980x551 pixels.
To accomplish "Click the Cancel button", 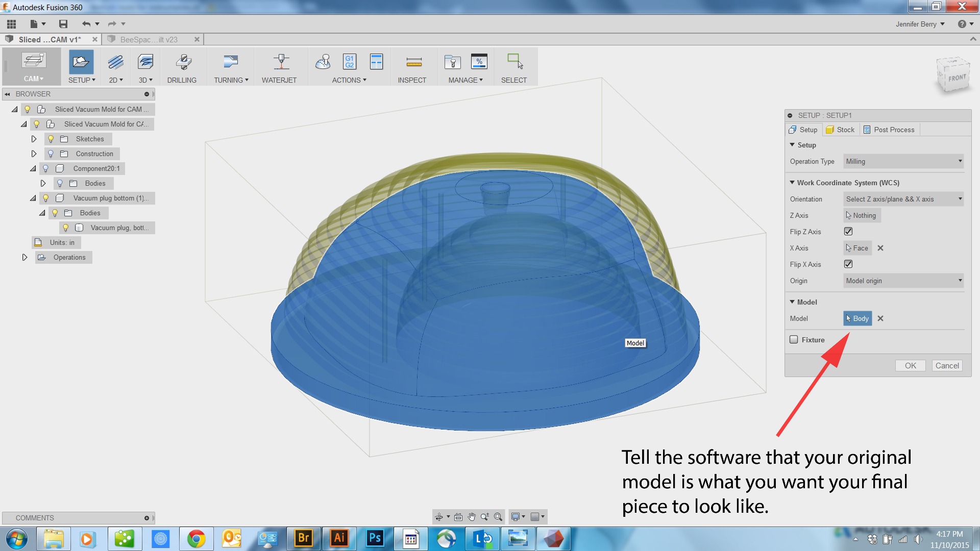I will pos(947,366).
